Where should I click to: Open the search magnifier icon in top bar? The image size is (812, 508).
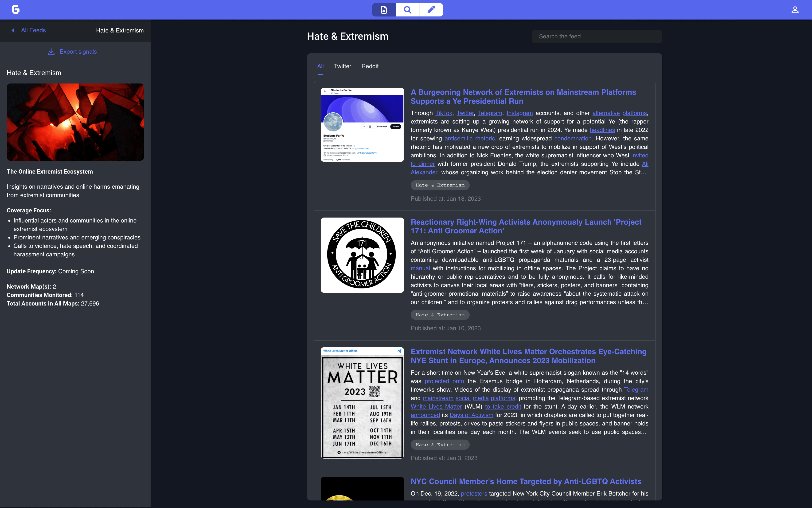coord(408,10)
